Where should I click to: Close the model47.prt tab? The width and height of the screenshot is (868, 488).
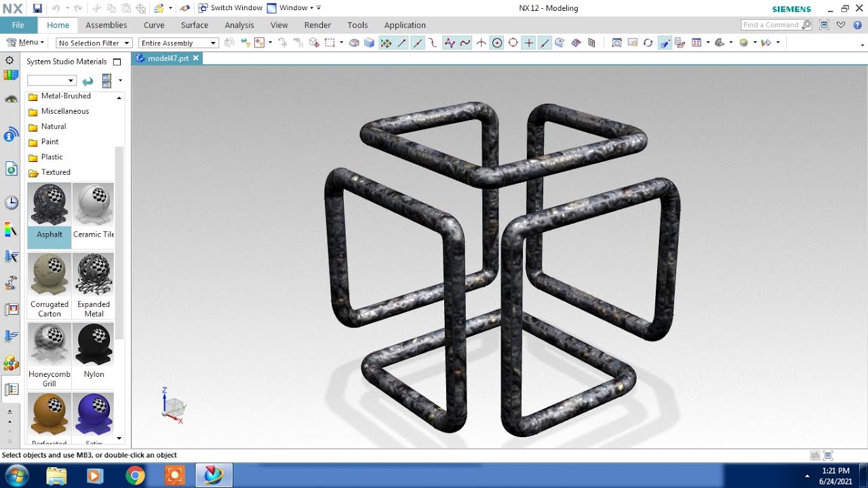(195, 58)
